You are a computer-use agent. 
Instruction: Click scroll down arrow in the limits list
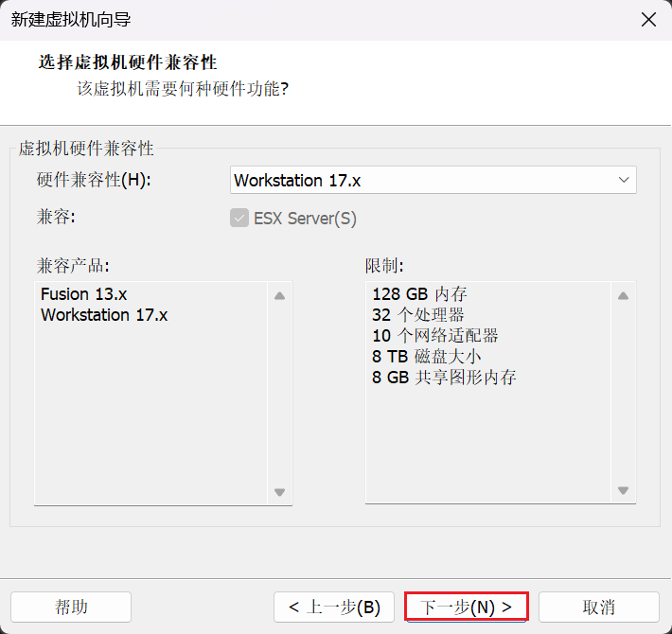(623, 490)
